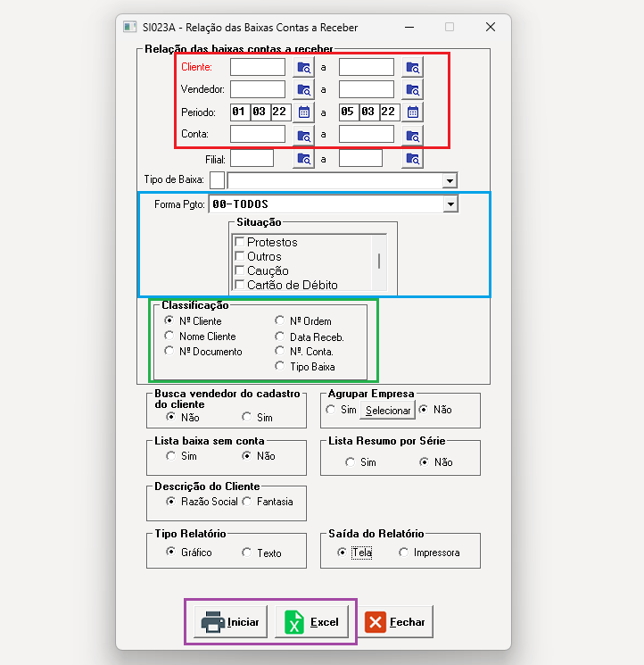Focus the ending Vendedor input field
This screenshot has width=644, height=665.
(x=367, y=89)
